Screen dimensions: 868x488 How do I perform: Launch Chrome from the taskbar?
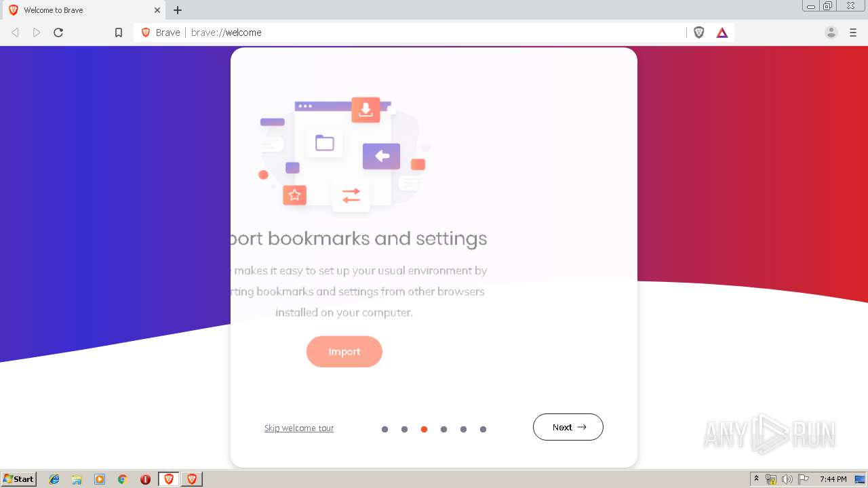[x=123, y=479]
